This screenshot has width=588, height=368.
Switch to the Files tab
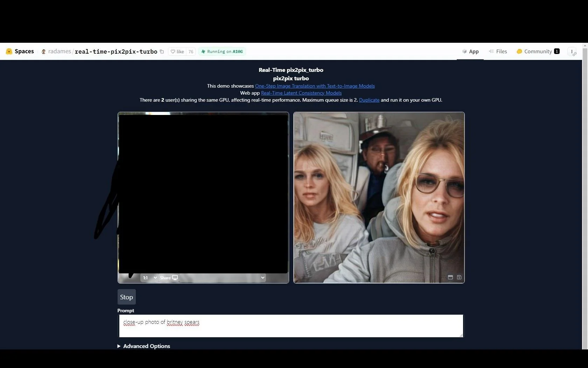pos(498,52)
